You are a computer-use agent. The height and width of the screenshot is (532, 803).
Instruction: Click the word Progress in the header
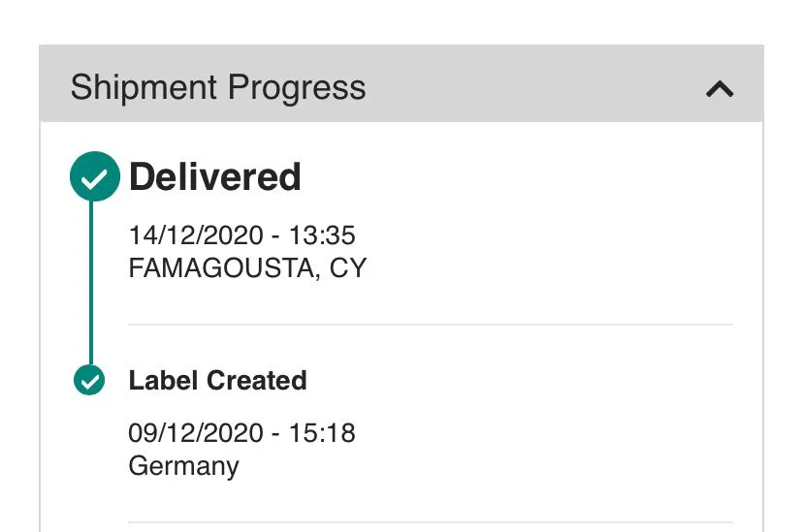click(295, 88)
